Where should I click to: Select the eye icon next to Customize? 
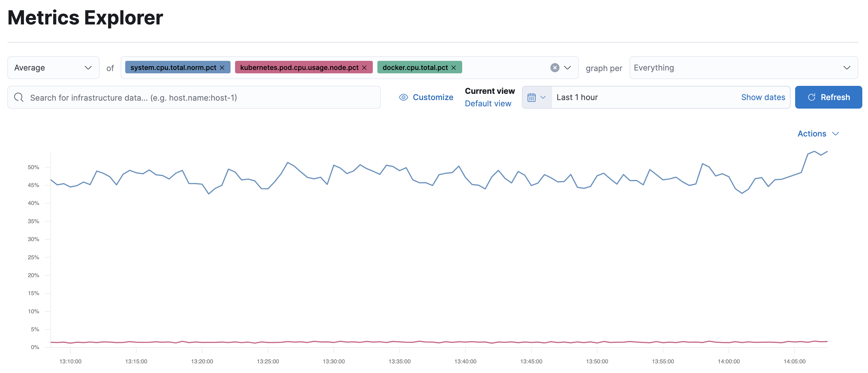click(x=403, y=97)
